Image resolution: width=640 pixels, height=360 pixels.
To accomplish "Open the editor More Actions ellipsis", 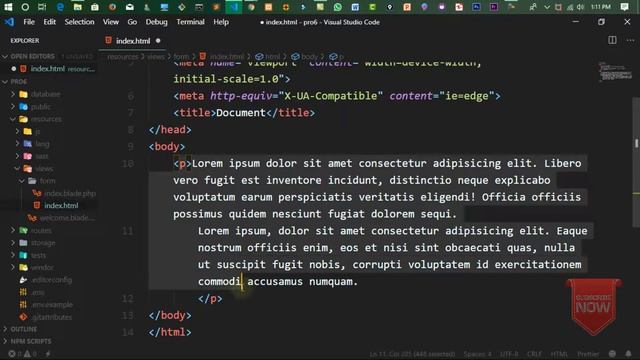I will tap(631, 40).
